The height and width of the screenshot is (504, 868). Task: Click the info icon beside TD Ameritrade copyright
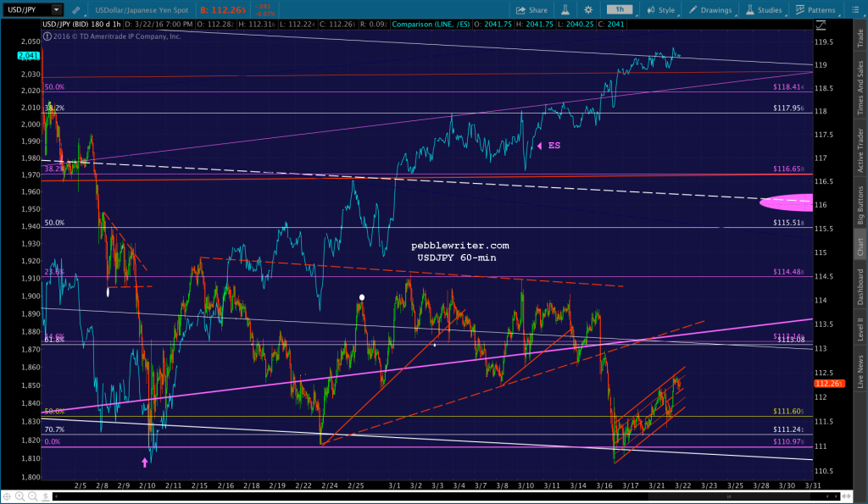[47, 36]
